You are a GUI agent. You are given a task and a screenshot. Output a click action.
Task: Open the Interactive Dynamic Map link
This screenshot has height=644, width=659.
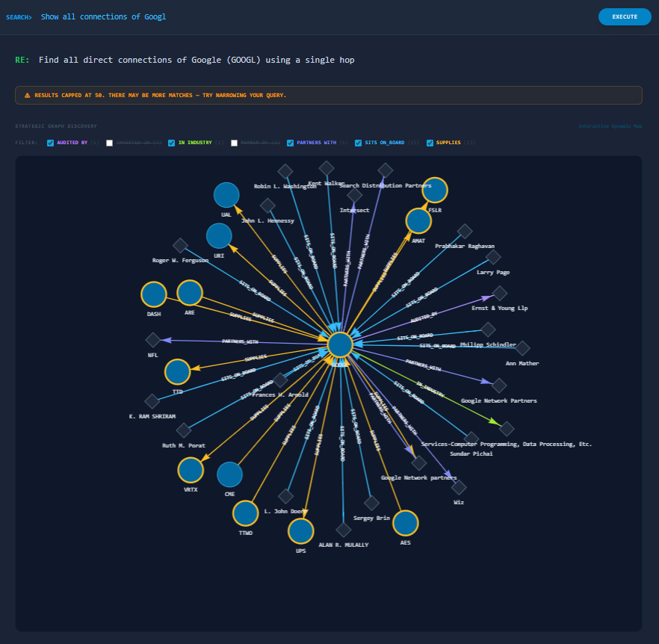pyautogui.click(x=610, y=126)
